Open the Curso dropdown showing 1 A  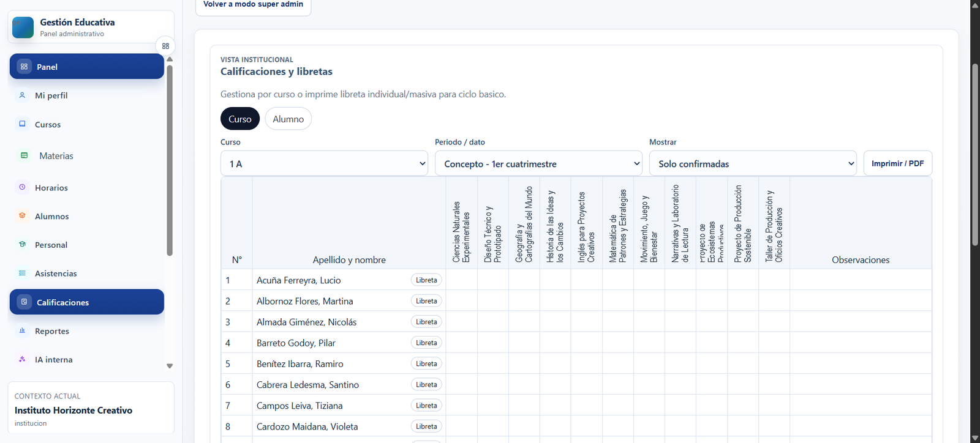[x=324, y=163]
